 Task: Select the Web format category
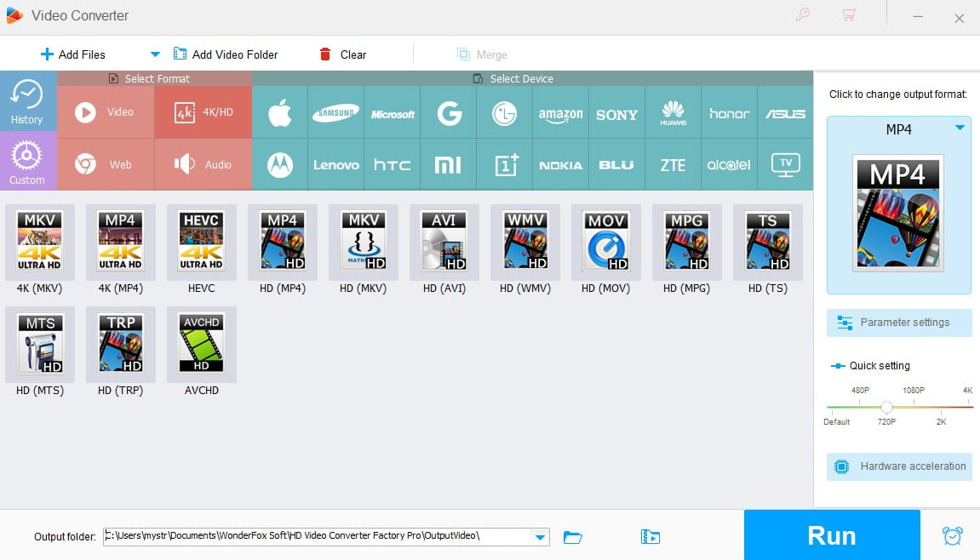106,163
